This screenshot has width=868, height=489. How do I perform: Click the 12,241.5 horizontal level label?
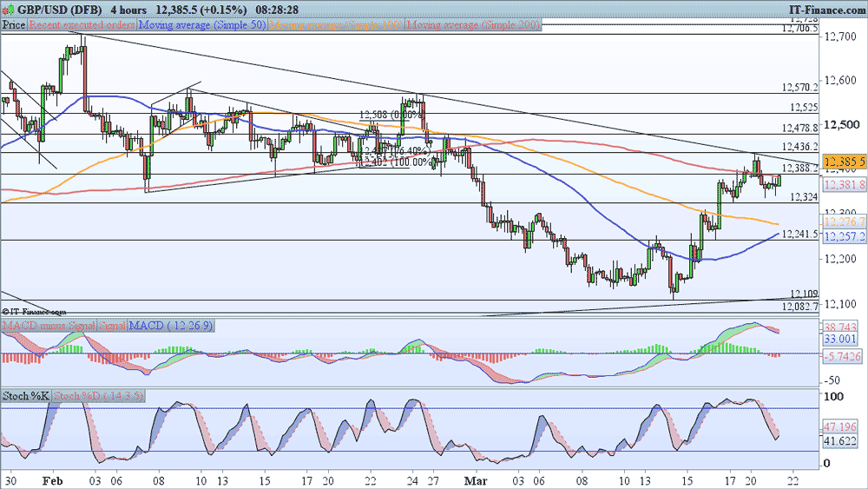800,234
